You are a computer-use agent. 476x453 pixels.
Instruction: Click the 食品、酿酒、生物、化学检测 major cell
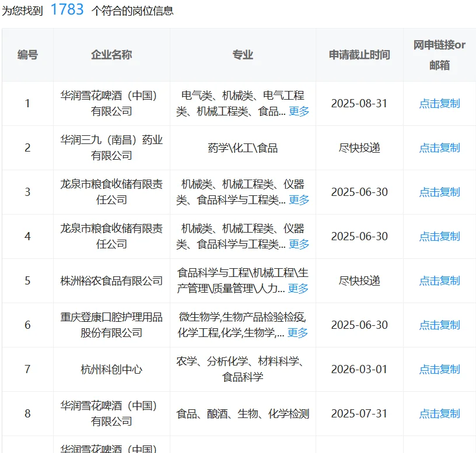pyautogui.click(x=243, y=413)
